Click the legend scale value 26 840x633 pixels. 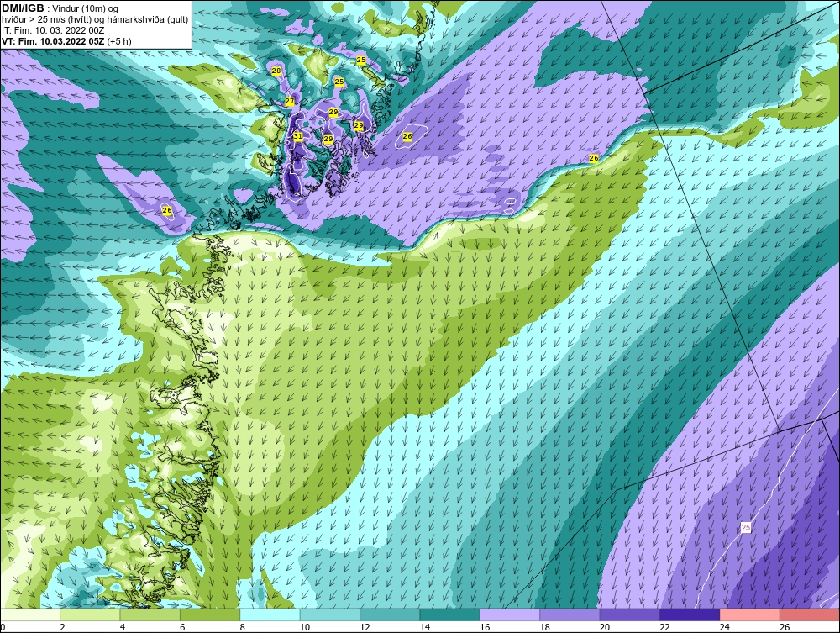(785, 627)
